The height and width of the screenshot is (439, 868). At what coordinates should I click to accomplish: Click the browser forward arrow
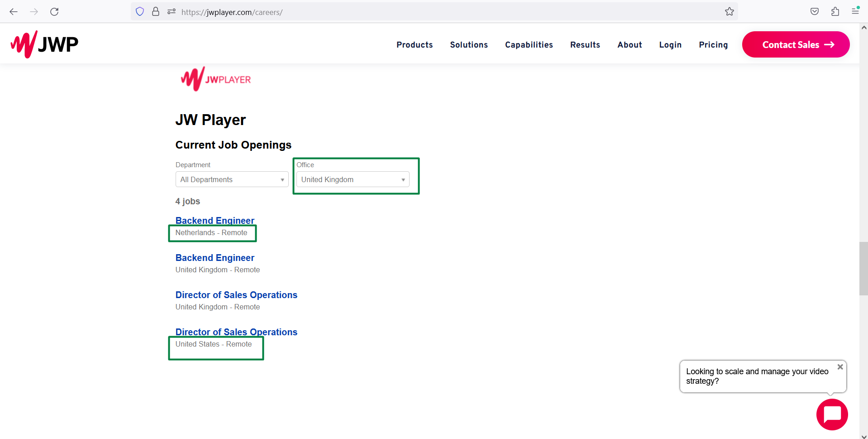pos(34,12)
